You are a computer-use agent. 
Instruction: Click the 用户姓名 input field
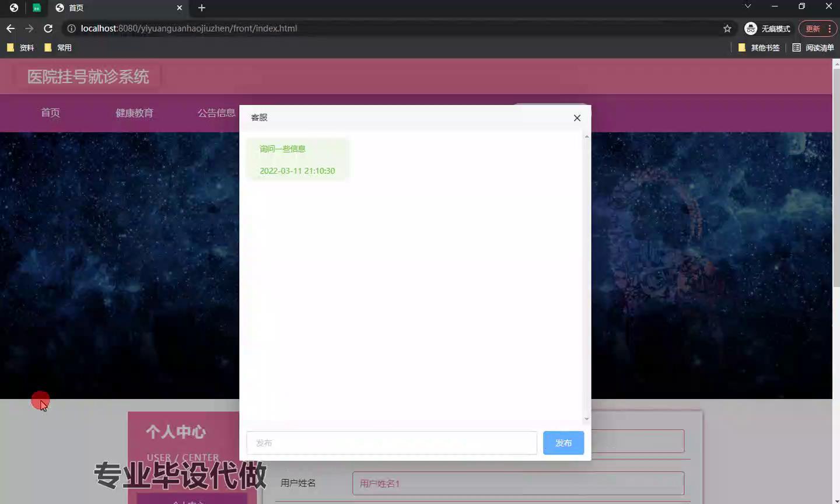tap(518, 484)
